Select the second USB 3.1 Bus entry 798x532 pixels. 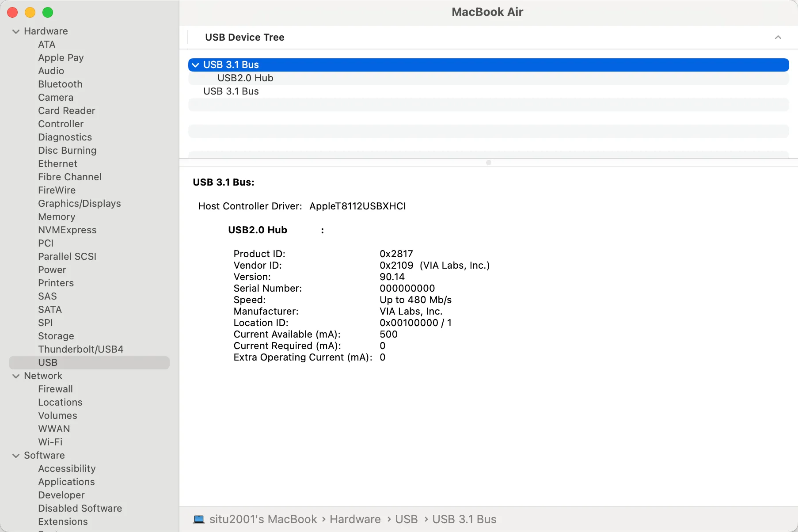[231, 91]
